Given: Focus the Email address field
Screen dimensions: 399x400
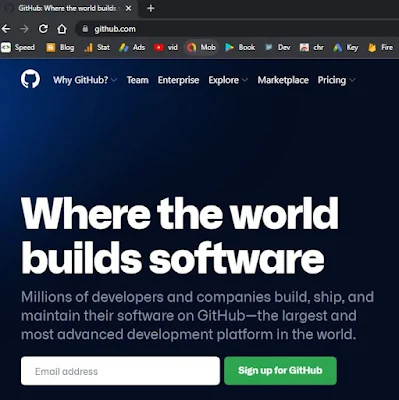Looking at the screenshot, I should point(120,371).
